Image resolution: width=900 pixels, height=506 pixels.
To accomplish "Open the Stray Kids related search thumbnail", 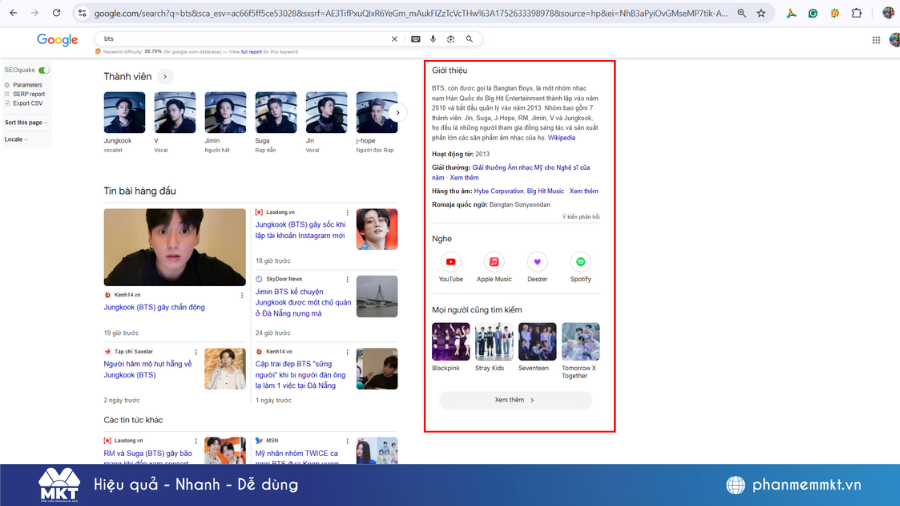I will click(494, 341).
